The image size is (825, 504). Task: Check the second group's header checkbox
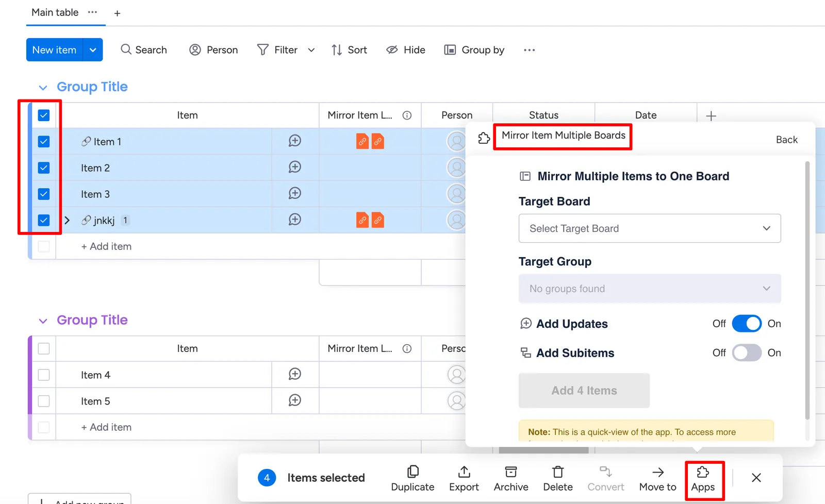click(x=44, y=349)
